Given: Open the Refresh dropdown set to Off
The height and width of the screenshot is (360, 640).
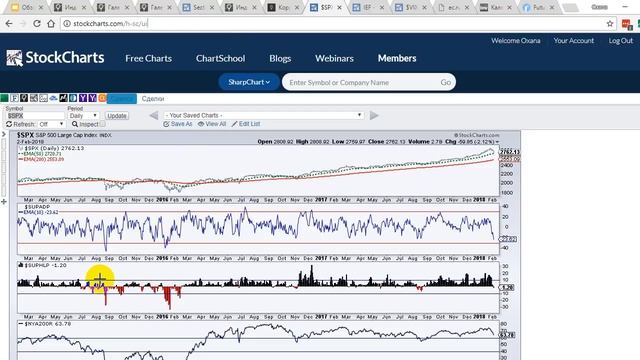Looking at the screenshot, I should coord(51,124).
